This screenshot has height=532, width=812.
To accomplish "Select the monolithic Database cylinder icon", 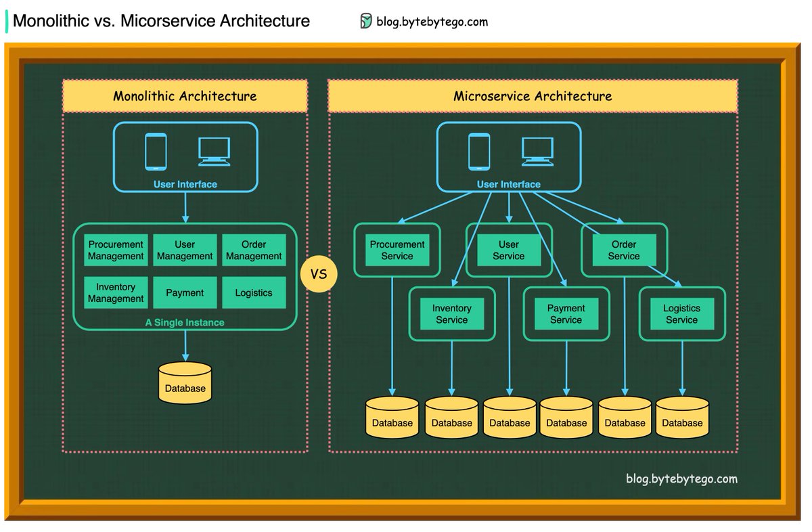I will [185, 382].
